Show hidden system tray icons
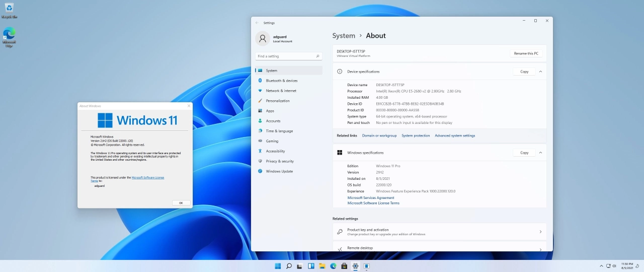The width and height of the screenshot is (644, 272). (x=601, y=266)
